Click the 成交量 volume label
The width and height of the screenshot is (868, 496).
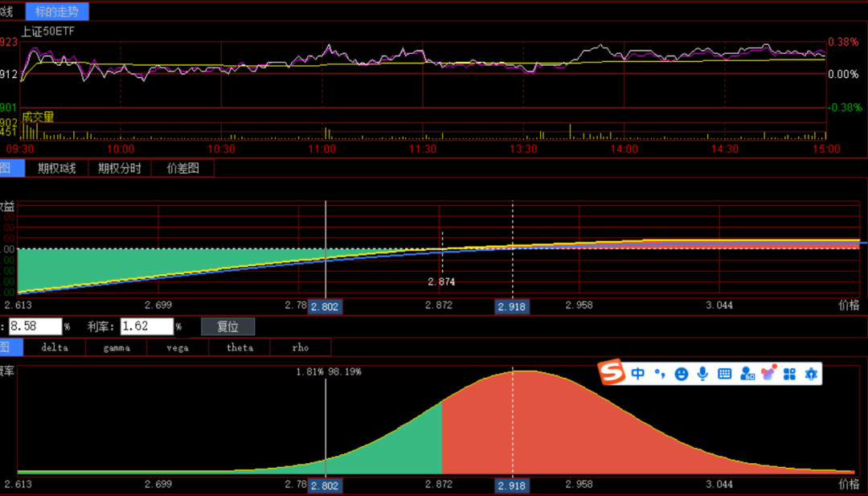pyautogui.click(x=39, y=117)
